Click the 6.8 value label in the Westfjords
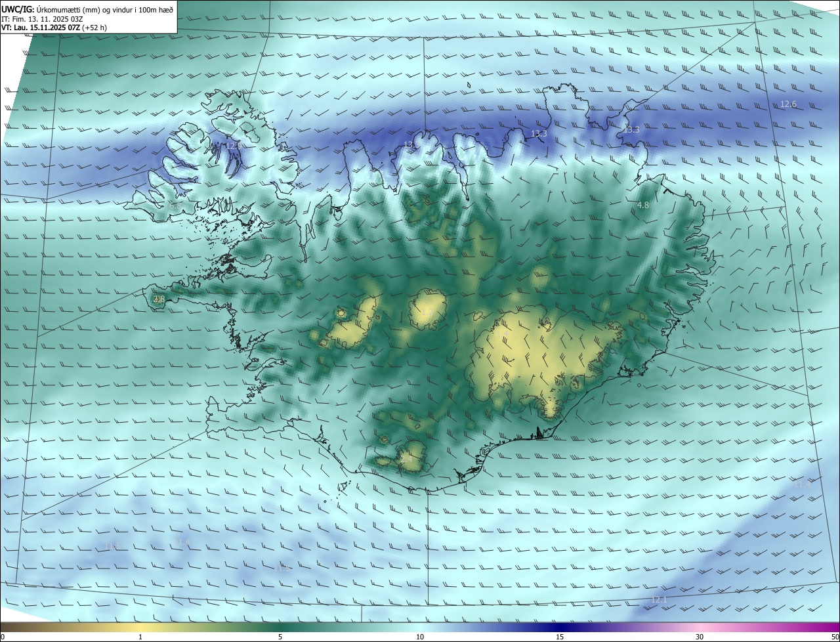840x642 pixels. (175, 206)
